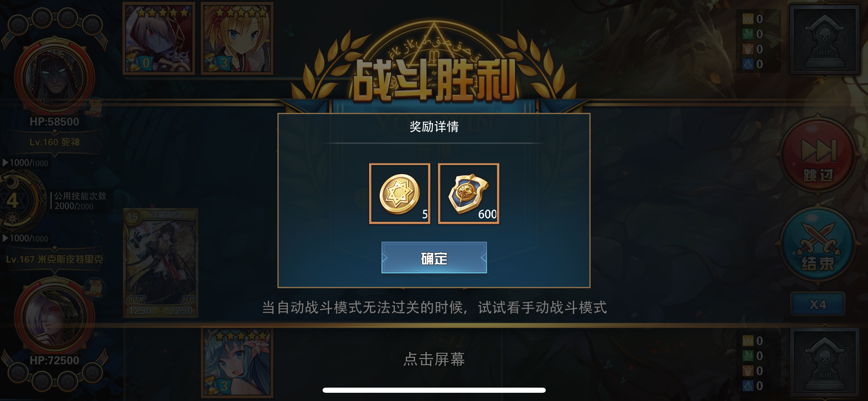Tap the player 米克斯皮特里克 hero portrait
Screen dimensions: 868x401
55,317
